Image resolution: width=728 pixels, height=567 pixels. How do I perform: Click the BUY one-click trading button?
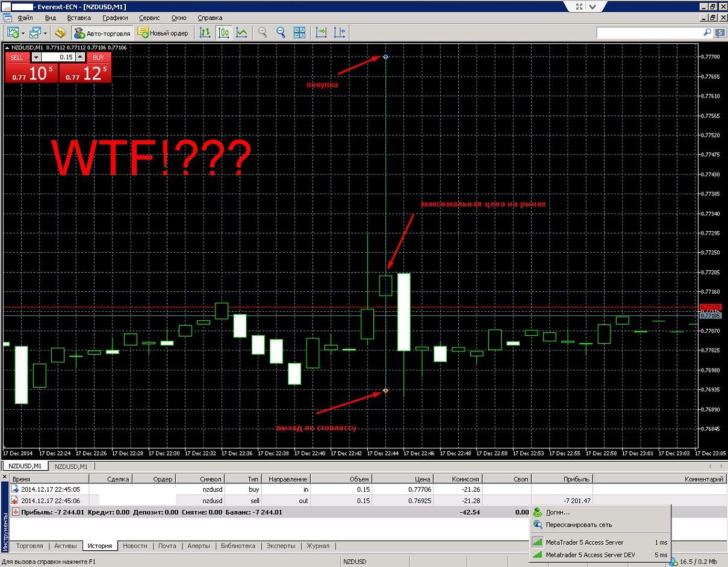[99, 58]
